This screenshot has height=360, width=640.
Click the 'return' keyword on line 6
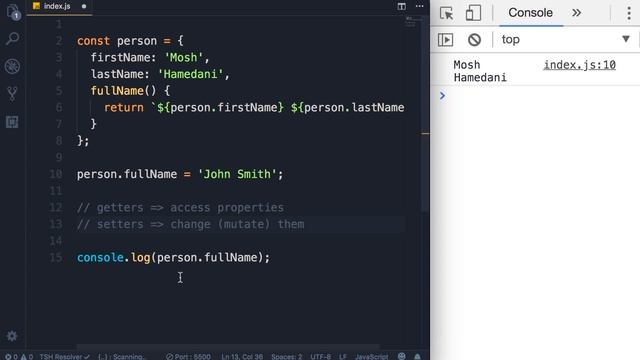124,107
